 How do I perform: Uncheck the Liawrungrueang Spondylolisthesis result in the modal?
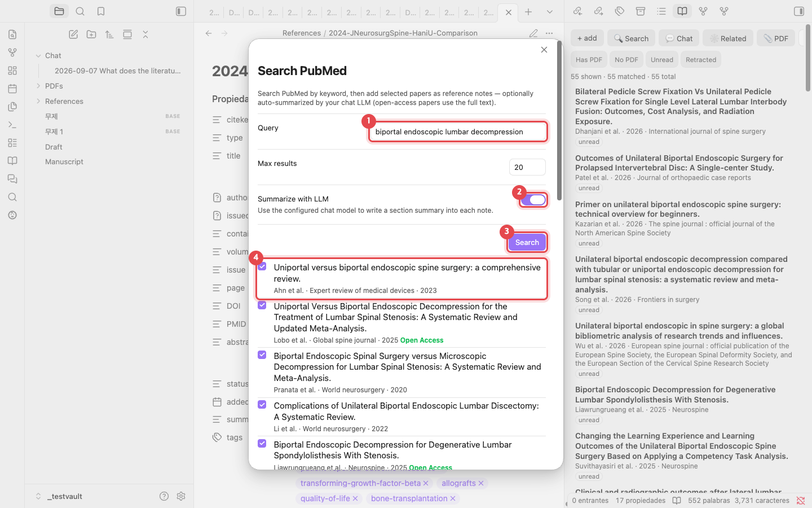coord(262,444)
